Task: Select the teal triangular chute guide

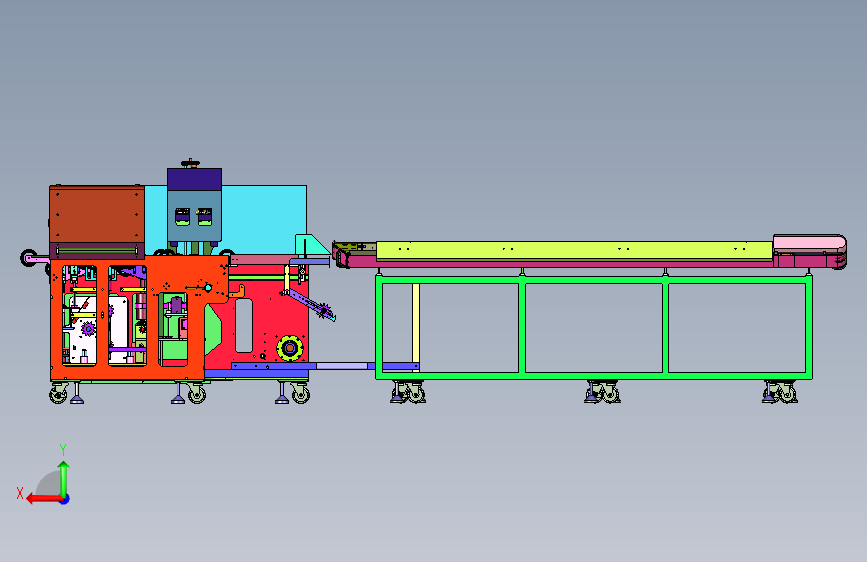Action: (x=311, y=245)
